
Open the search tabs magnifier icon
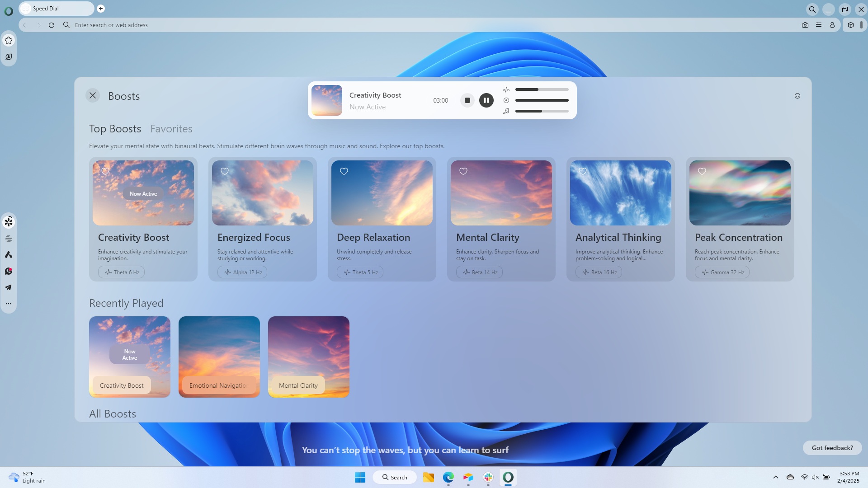coord(812,9)
